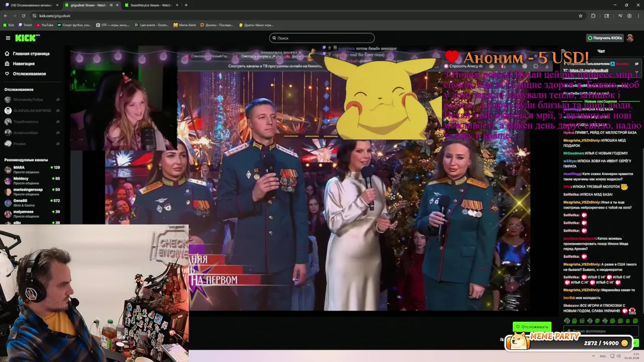Open the Спорт: футбол bookmark
This screenshot has height=362, width=644.
(x=74, y=25)
